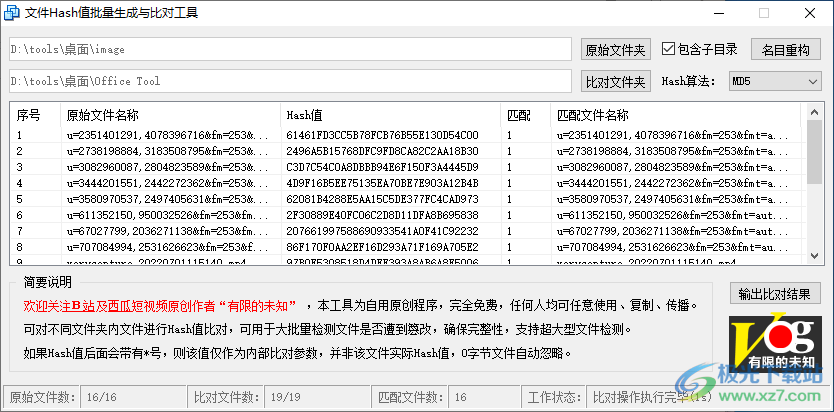
Task: Click hash value 61461FD3CC5B78FCB76B55E130D54C00
Action: [x=382, y=135]
